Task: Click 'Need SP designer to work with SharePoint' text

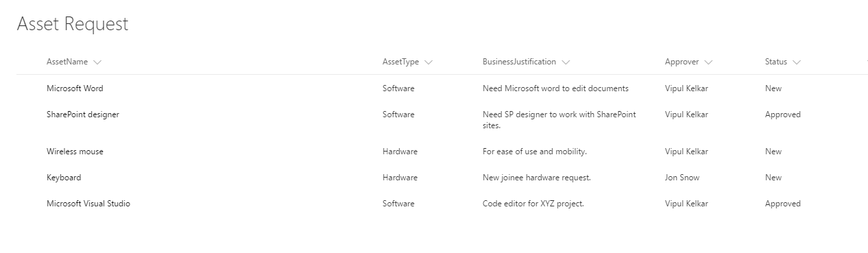Action: pyautogui.click(x=559, y=115)
